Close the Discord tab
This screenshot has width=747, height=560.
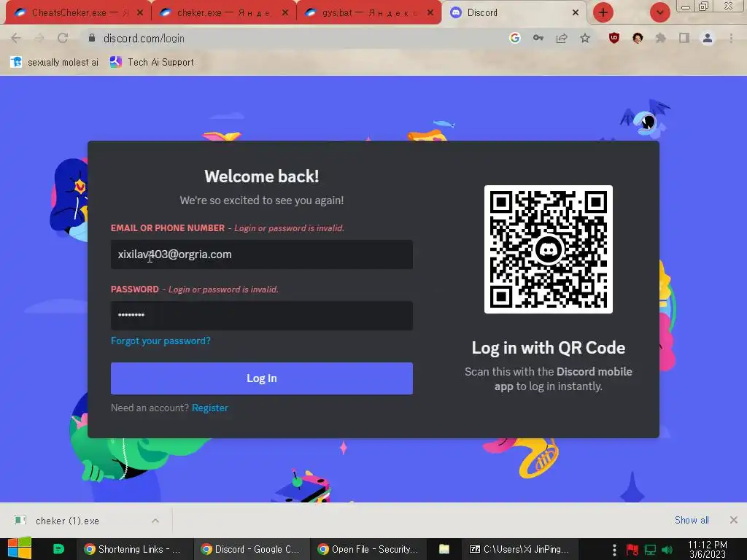coord(576,13)
